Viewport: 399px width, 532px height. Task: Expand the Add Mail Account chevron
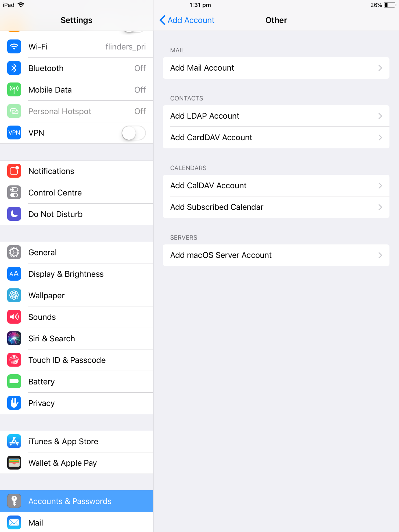tap(380, 68)
